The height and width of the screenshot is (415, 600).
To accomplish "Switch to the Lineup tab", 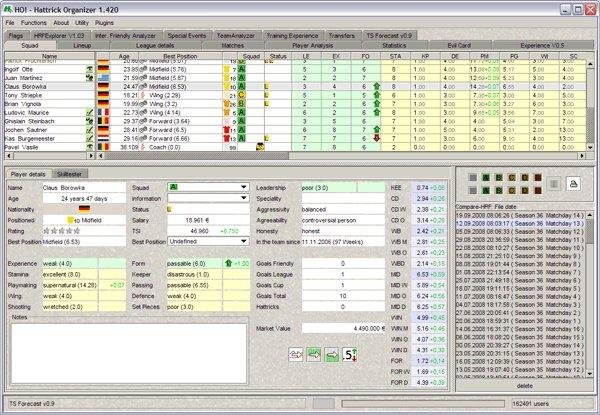I will pyautogui.click(x=82, y=46).
